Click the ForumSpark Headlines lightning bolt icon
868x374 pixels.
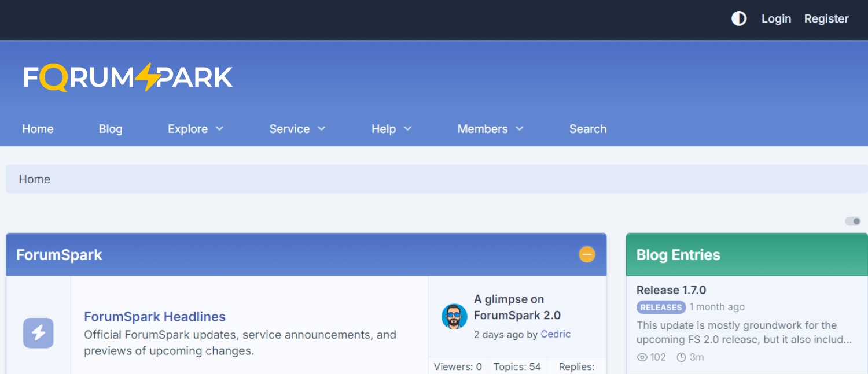click(38, 333)
